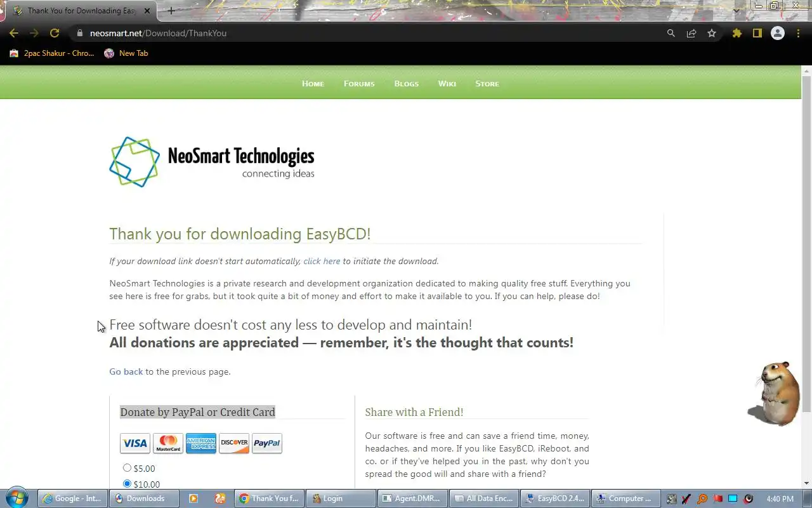Viewport: 812px width, 508px height.
Task: Open Forums in the navigation bar
Action: point(359,83)
